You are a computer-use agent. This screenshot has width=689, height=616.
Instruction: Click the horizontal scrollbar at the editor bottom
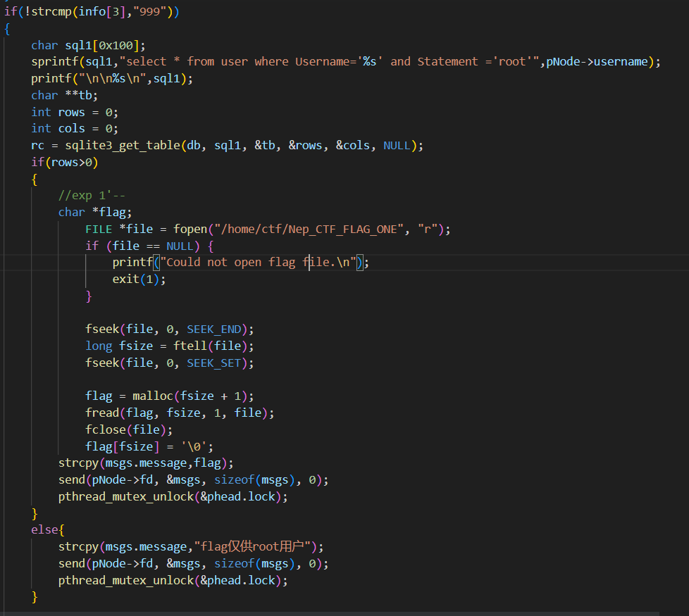click(330, 613)
